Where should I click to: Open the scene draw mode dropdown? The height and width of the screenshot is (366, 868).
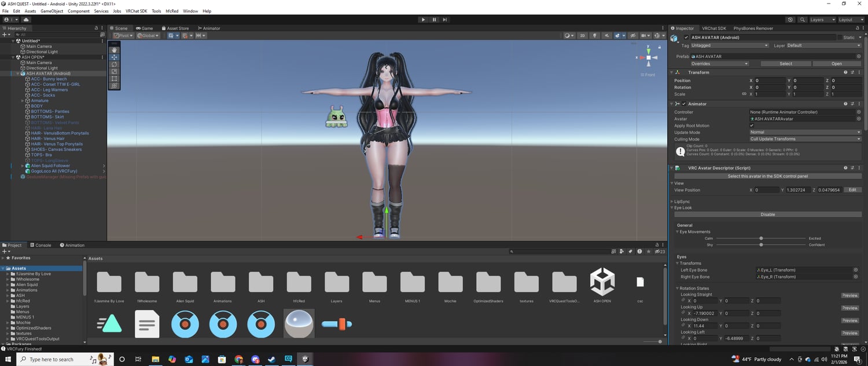point(570,35)
